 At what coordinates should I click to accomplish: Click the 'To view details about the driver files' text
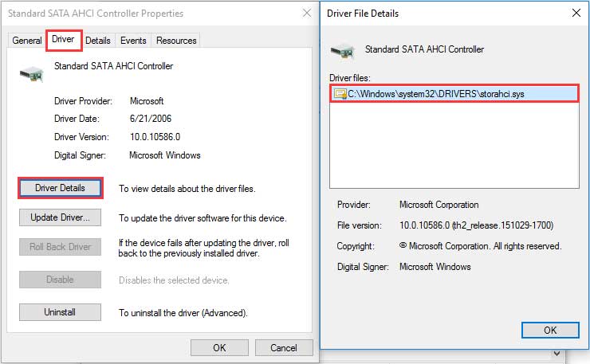187,189
